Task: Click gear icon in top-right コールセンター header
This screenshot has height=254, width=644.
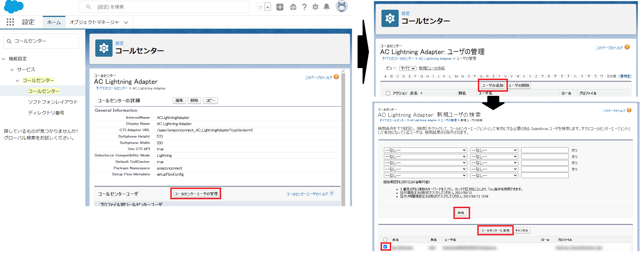Action: coord(390,18)
